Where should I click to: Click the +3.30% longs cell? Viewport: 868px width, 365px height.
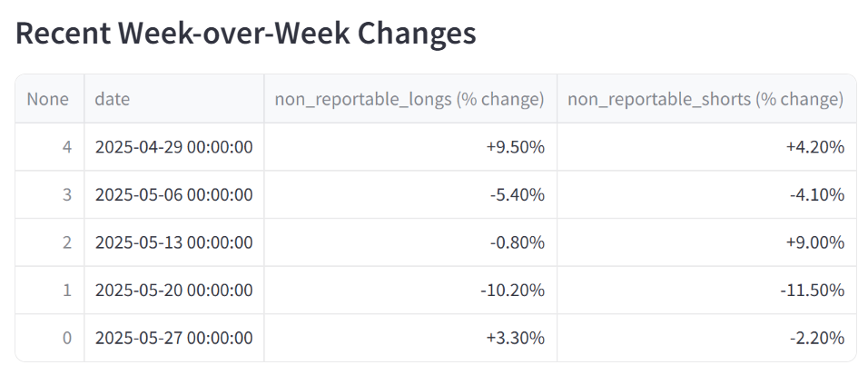point(410,337)
